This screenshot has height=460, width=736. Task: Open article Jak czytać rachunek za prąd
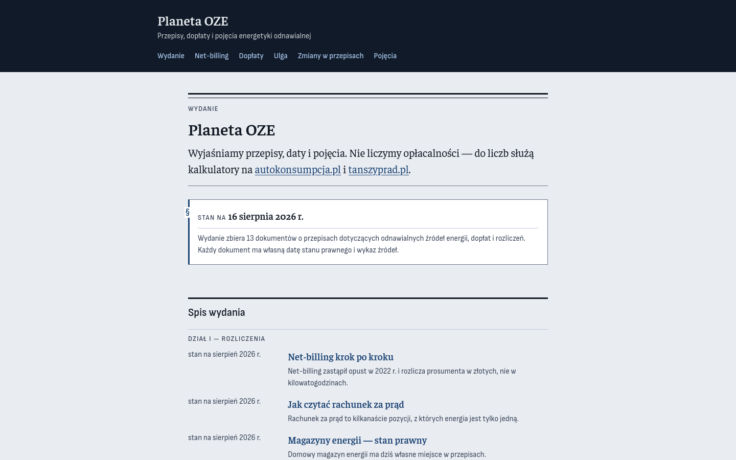(x=345, y=404)
